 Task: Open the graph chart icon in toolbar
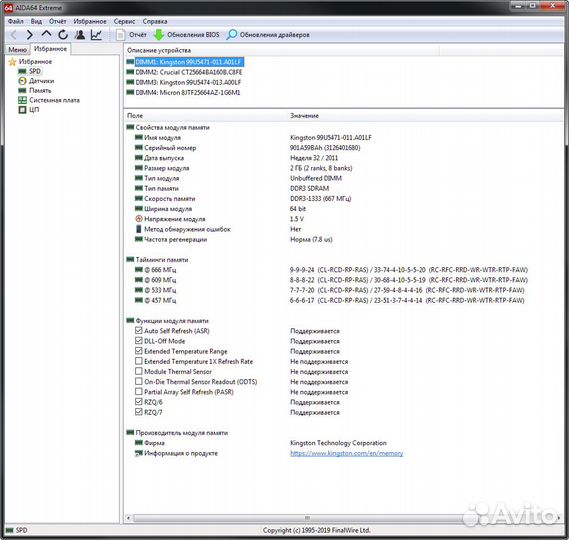[96, 35]
